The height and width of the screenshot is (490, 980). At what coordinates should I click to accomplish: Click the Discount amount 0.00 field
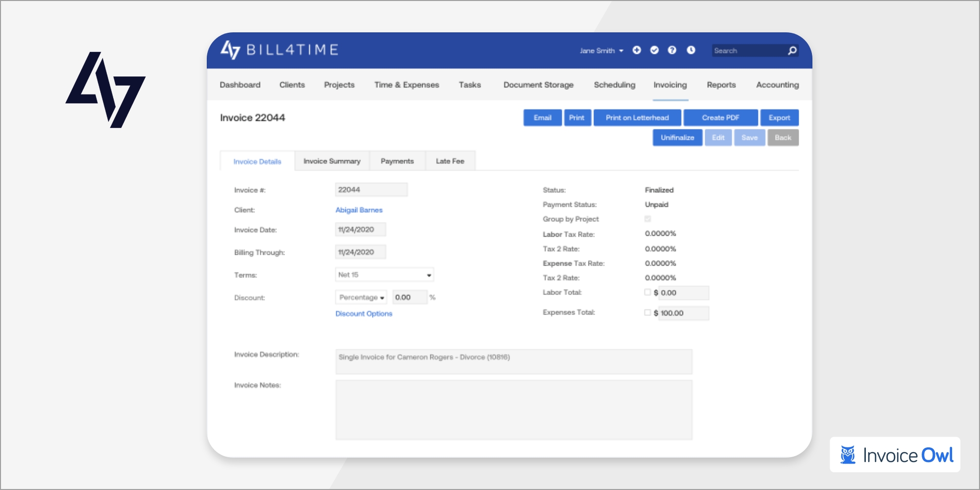click(410, 297)
